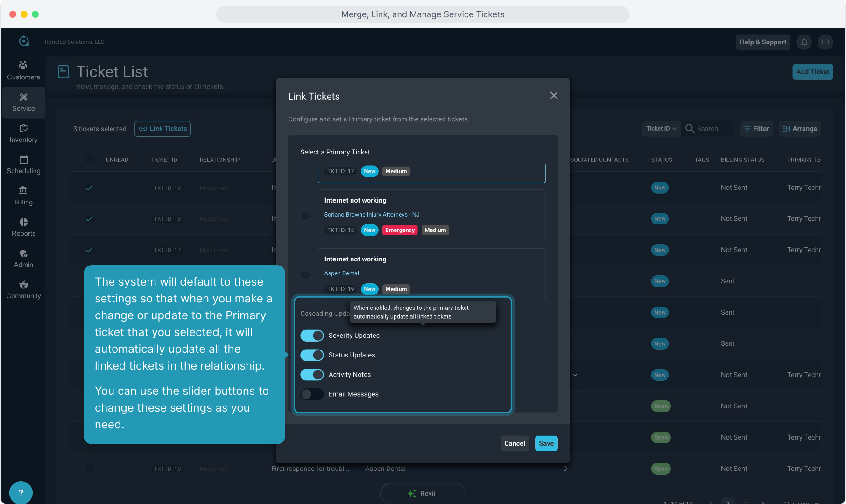Open the Scheduling sidebar section
846x504 pixels.
(x=23, y=165)
